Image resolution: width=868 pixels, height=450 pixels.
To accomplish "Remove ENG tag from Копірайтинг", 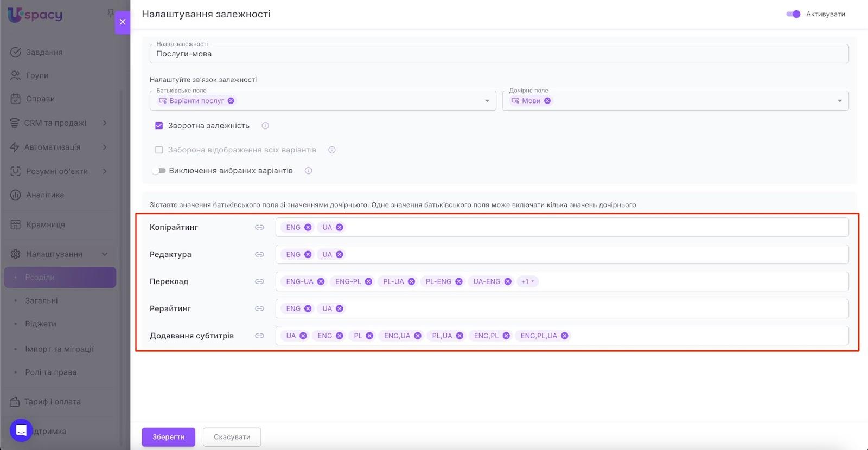I will point(308,227).
